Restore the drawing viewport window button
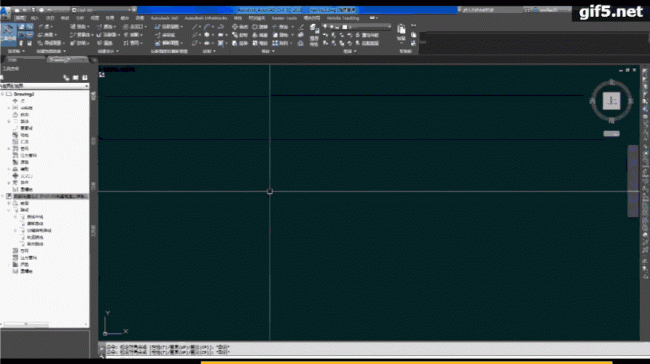The height and width of the screenshot is (364, 650). point(627,70)
